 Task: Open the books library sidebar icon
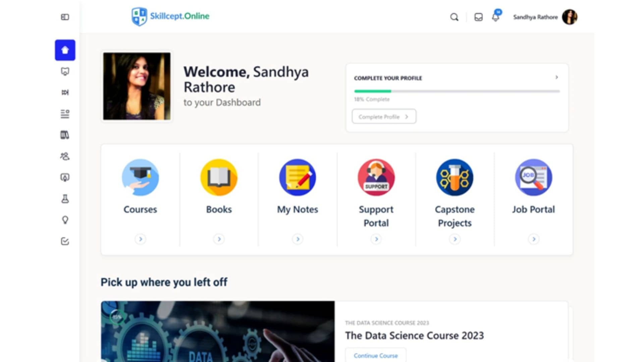point(65,135)
